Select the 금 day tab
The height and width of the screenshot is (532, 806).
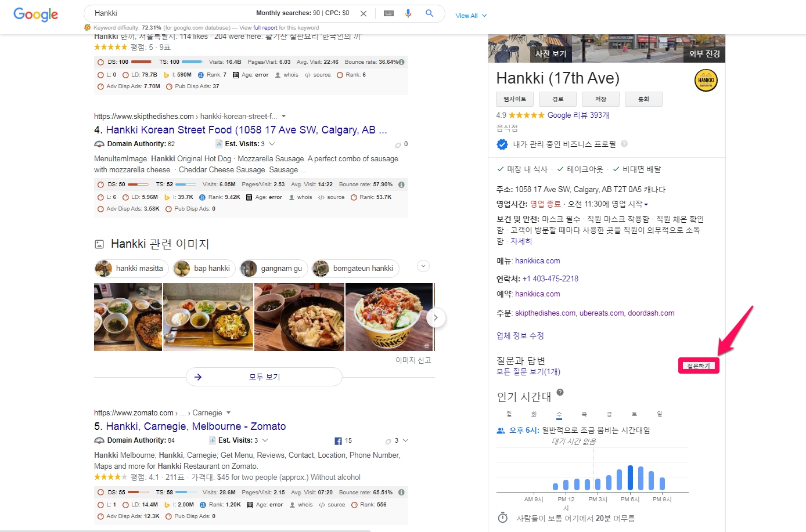pos(609,414)
